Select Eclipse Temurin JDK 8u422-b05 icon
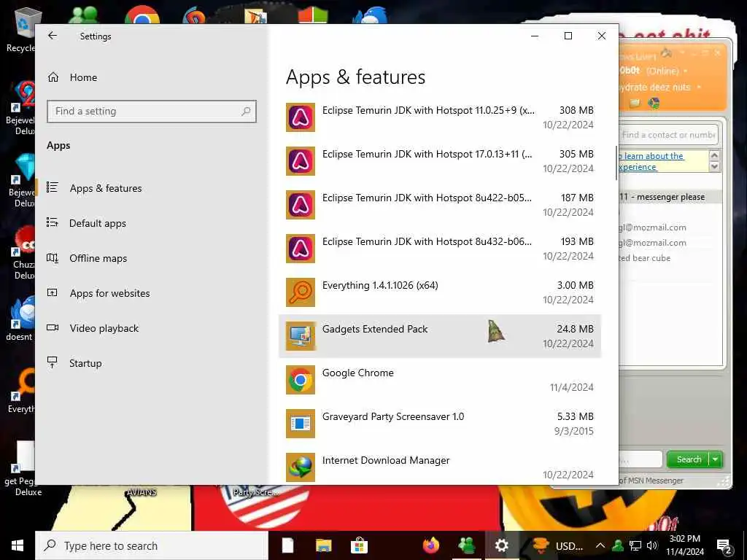This screenshot has width=747, height=560. (300, 205)
